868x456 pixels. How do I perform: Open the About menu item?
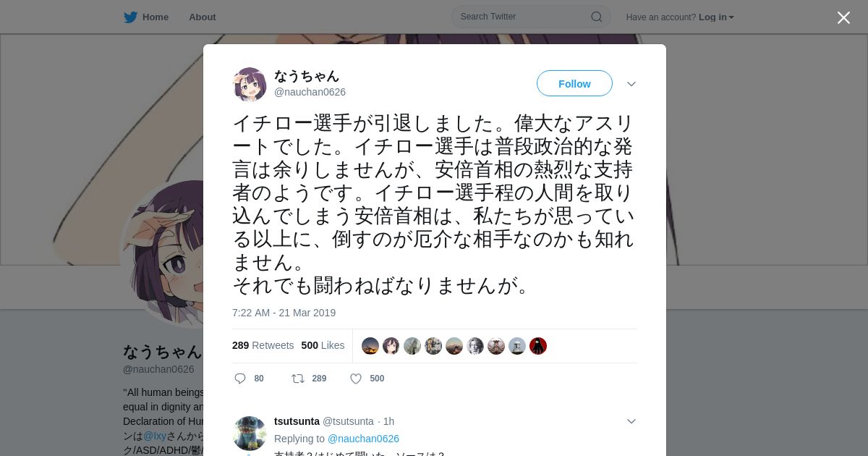[x=202, y=17]
